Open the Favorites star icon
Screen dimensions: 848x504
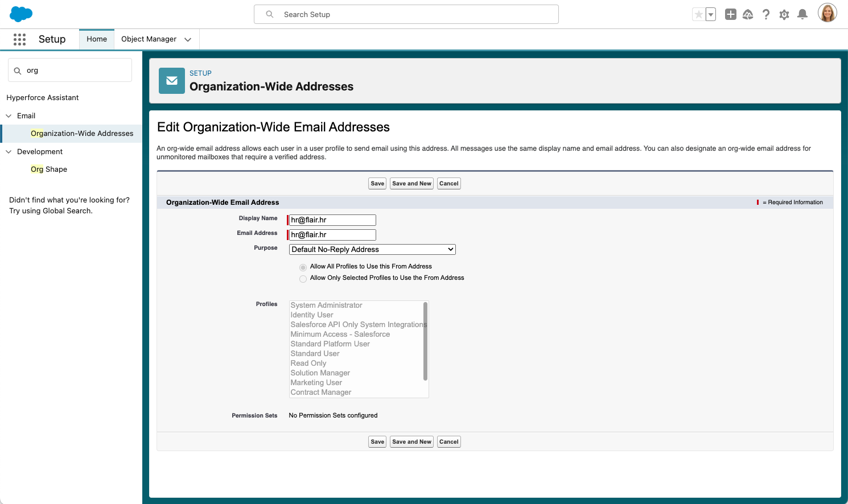coord(698,15)
